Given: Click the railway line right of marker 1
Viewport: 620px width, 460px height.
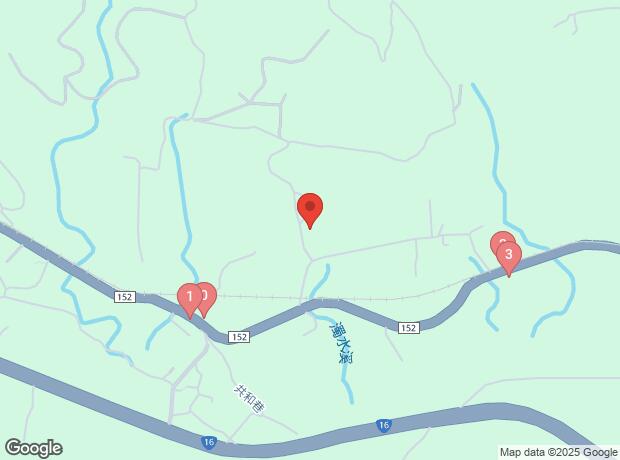Looking at the screenshot, I should coord(261,297).
